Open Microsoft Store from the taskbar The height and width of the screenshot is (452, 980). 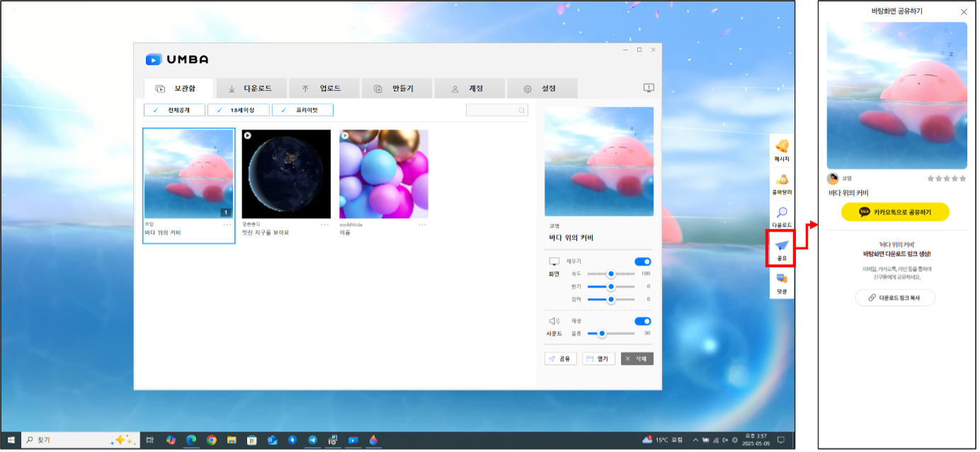[251, 440]
